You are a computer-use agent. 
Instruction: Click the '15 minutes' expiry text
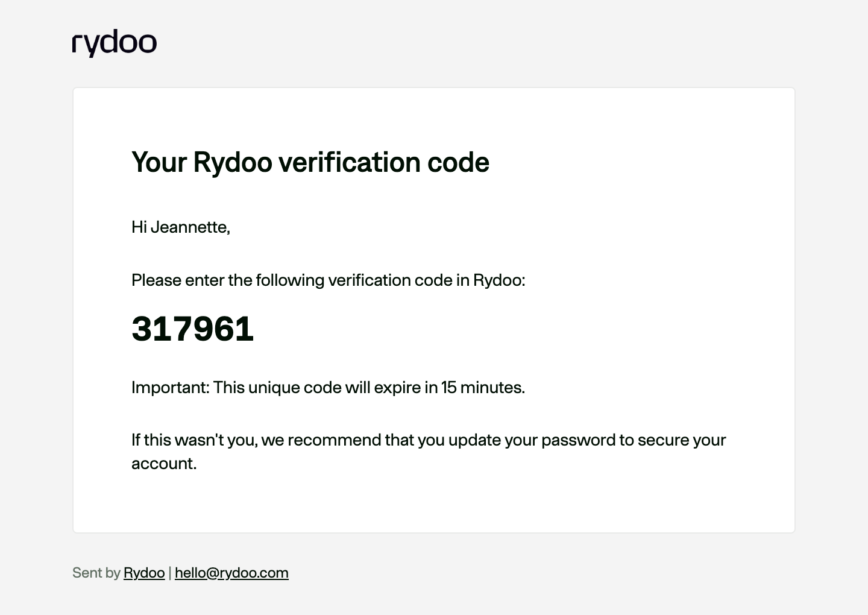click(x=483, y=387)
